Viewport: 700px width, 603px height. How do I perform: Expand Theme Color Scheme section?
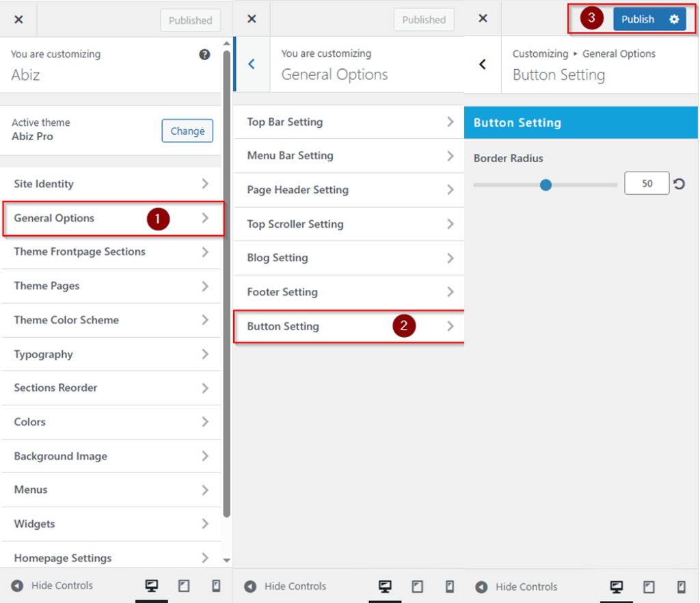pyautogui.click(x=111, y=320)
